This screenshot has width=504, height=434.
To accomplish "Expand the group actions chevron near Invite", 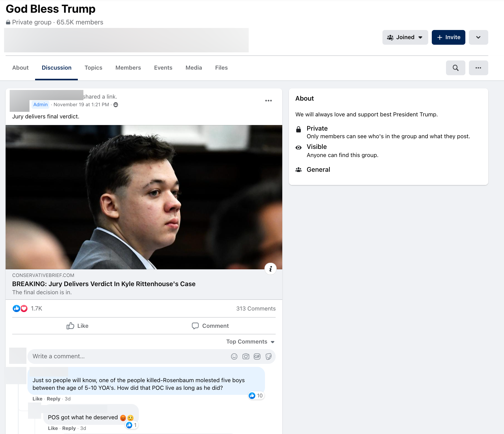I will (x=478, y=37).
